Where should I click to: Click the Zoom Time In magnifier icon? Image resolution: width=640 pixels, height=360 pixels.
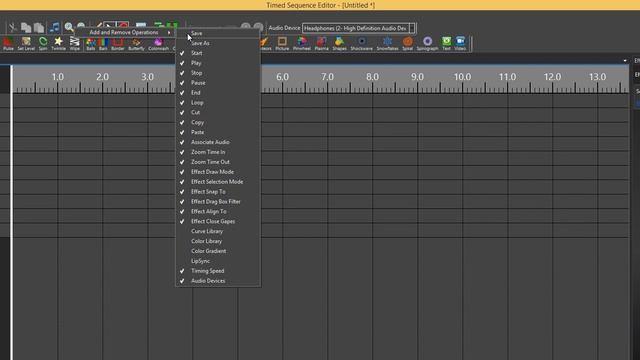click(69, 27)
